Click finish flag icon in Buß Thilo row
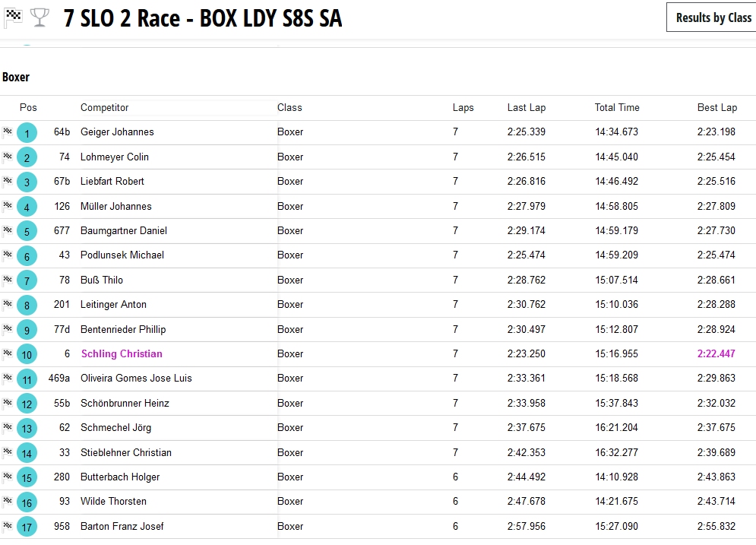This screenshot has width=756, height=545. tap(8, 280)
